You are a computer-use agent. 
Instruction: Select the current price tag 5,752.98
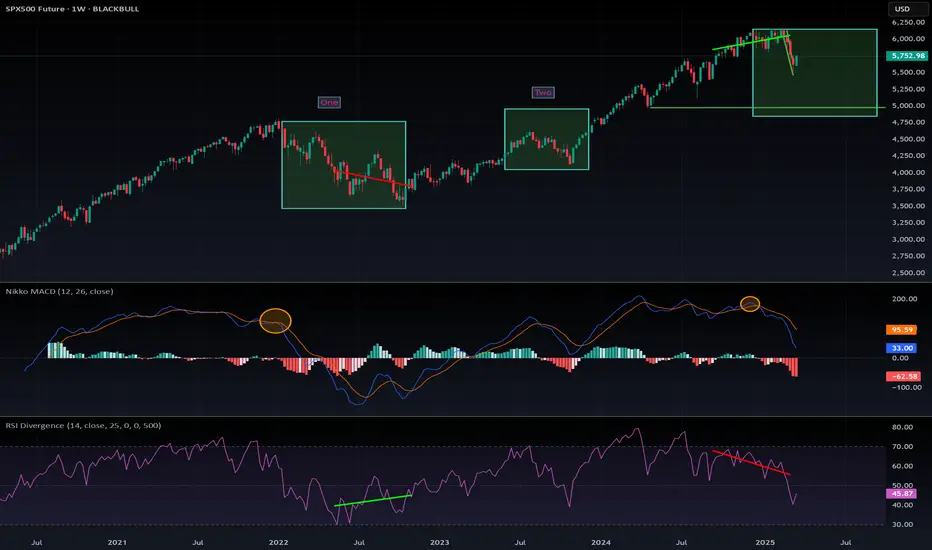pyautogui.click(x=908, y=56)
